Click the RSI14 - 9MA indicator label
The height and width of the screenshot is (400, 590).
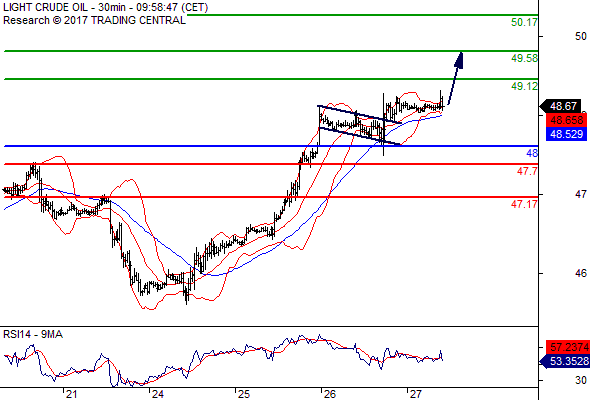pos(33,334)
